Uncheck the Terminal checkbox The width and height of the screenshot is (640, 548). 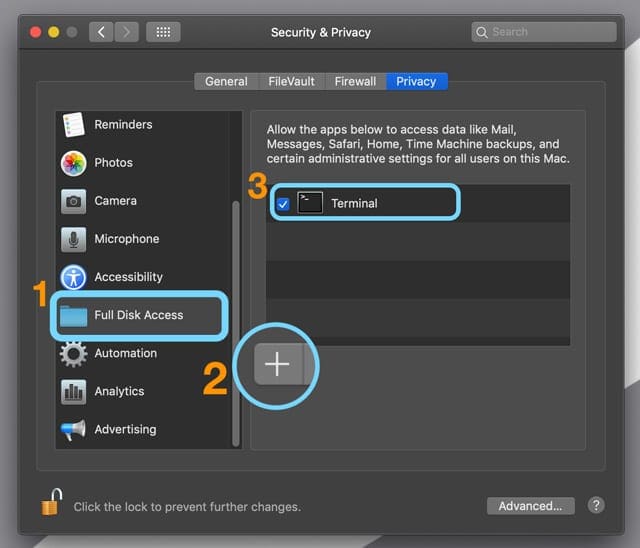pos(283,204)
